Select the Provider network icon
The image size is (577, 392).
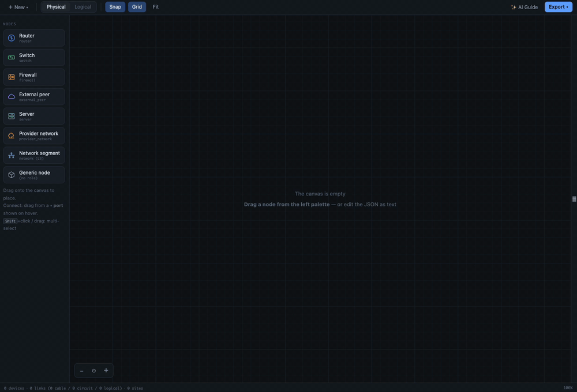point(12,135)
